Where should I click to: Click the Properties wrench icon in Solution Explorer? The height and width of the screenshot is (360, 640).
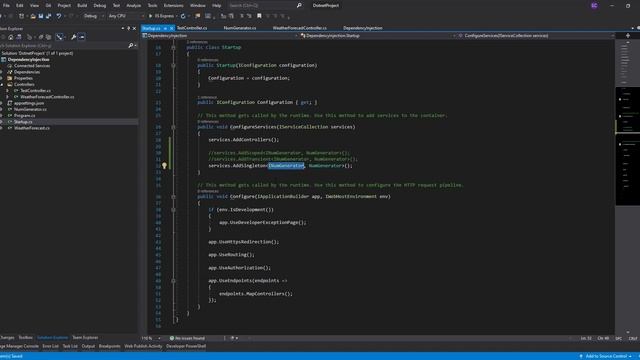pyautogui.click(x=73, y=37)
